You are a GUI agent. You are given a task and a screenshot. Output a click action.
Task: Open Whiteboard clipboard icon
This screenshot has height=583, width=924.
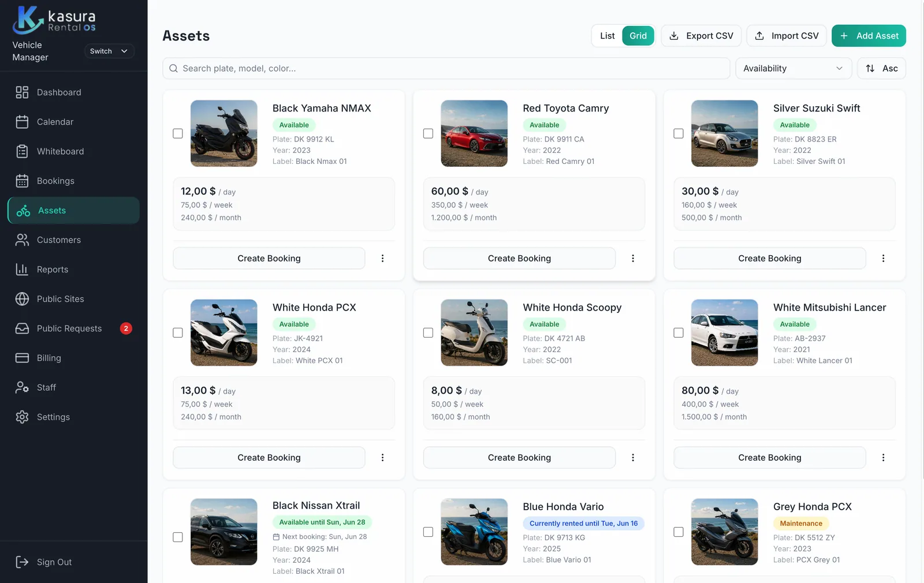(22, 151)
